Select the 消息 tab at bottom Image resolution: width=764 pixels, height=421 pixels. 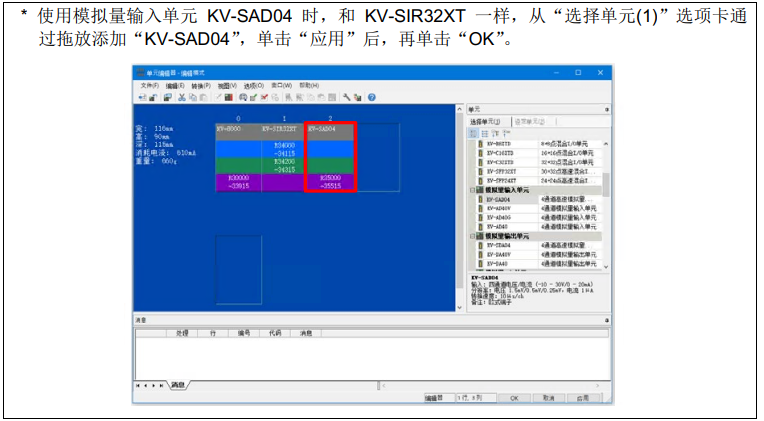click(178, 385)
